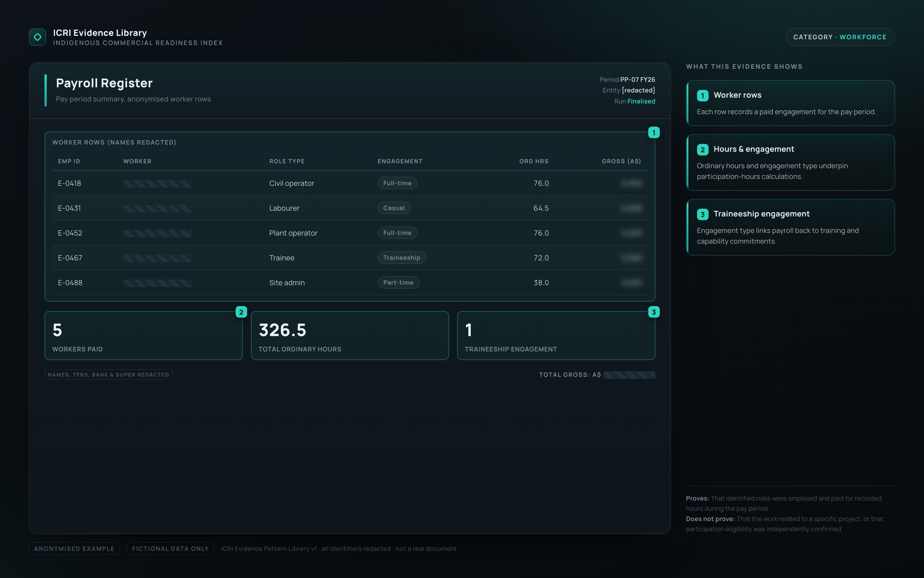The image size is (924, 578).
Task: Click badge 1 on the worker rows table
Action: click(x=654, y=133)
